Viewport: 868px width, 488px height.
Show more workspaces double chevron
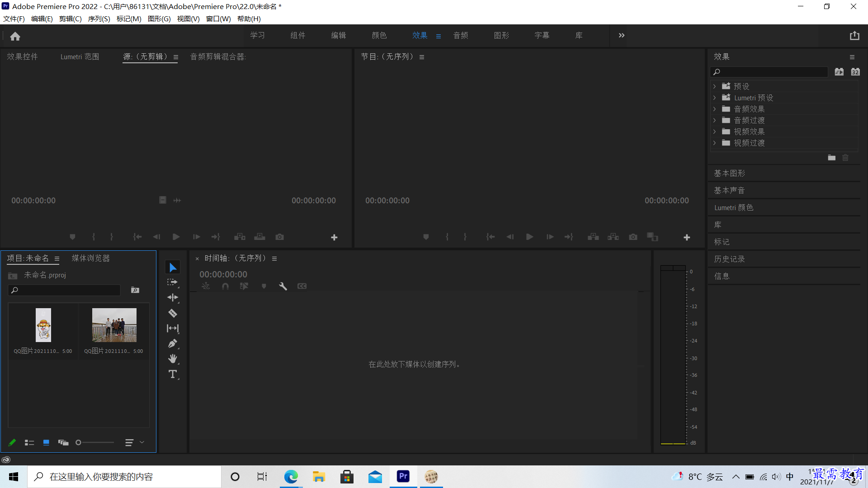(622, 35)
